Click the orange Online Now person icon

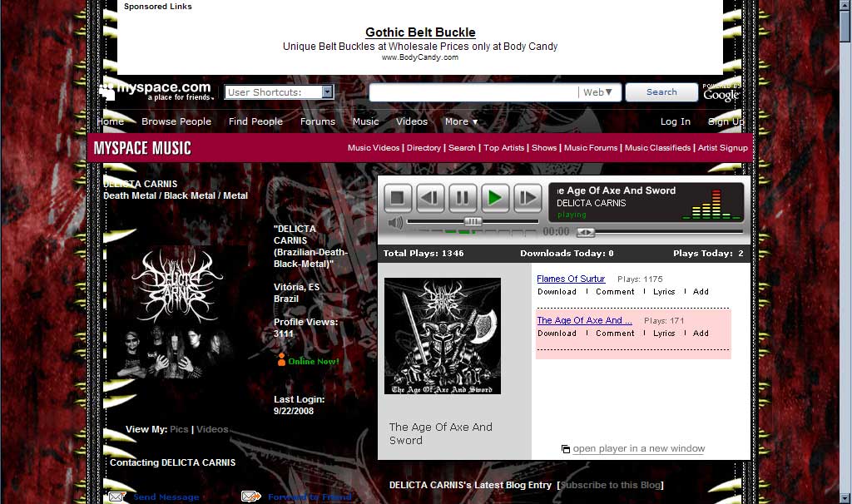tap(281, 359)
